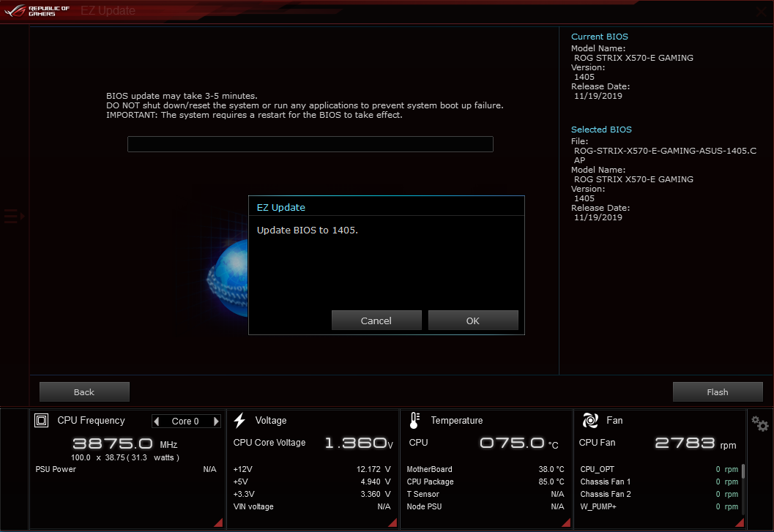Click the +12V voltage row

tap(311, 469)
